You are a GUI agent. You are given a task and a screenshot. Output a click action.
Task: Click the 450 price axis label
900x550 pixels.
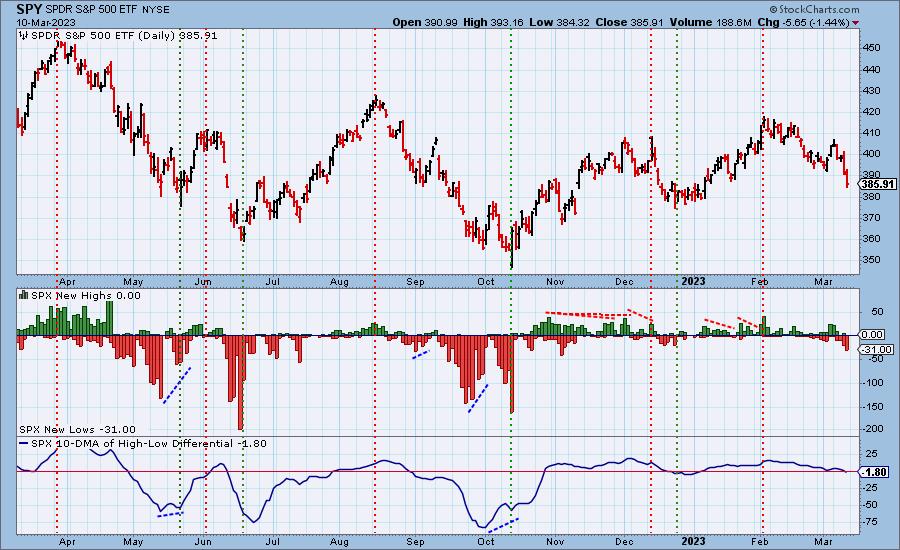872,48
